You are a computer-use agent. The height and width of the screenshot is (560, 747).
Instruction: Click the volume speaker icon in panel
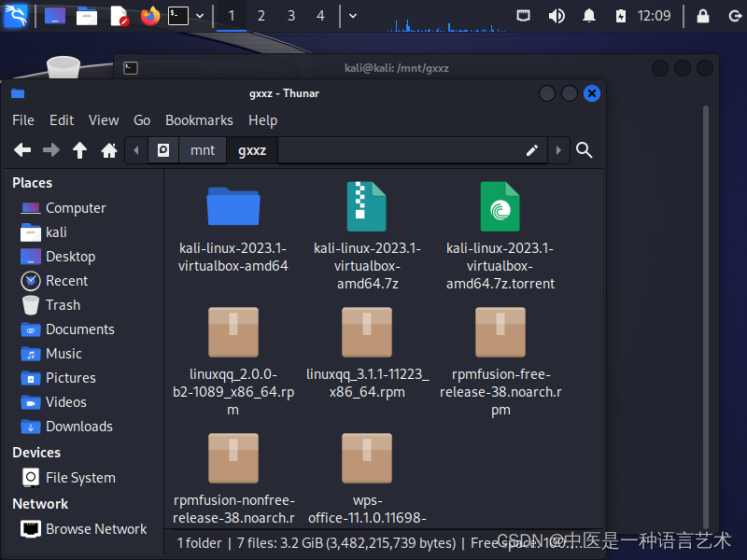click(x=557, y=16)
